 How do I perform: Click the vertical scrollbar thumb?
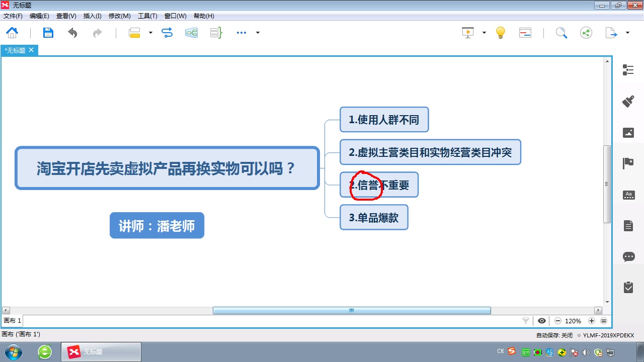click(607, 184)
